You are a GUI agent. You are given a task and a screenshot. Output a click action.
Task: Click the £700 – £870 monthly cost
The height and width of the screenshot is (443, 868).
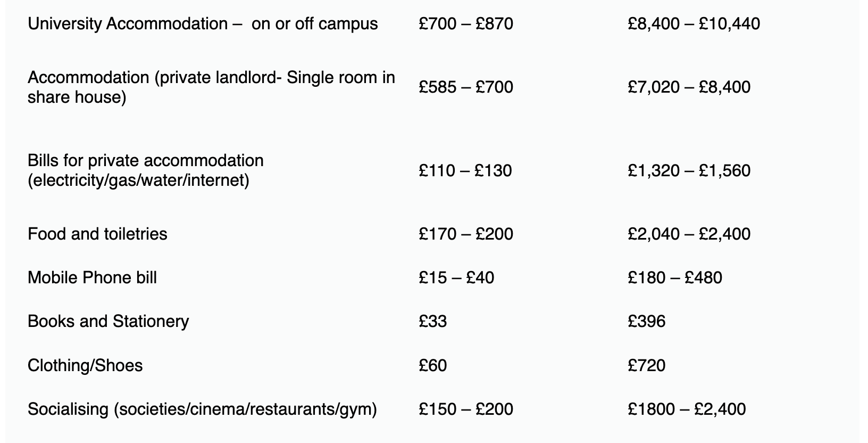click(x=466, y=24)
